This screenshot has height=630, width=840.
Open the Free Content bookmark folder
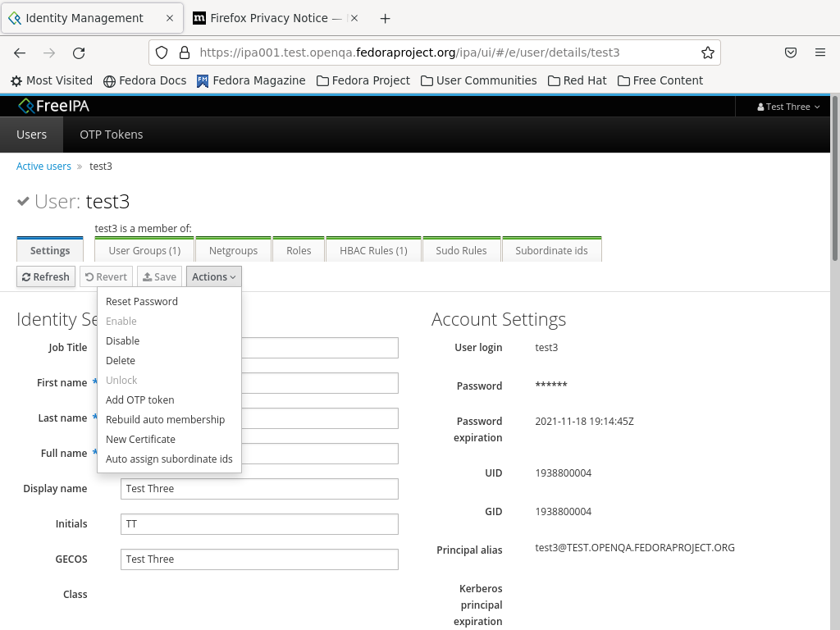(x=660, y=80)
